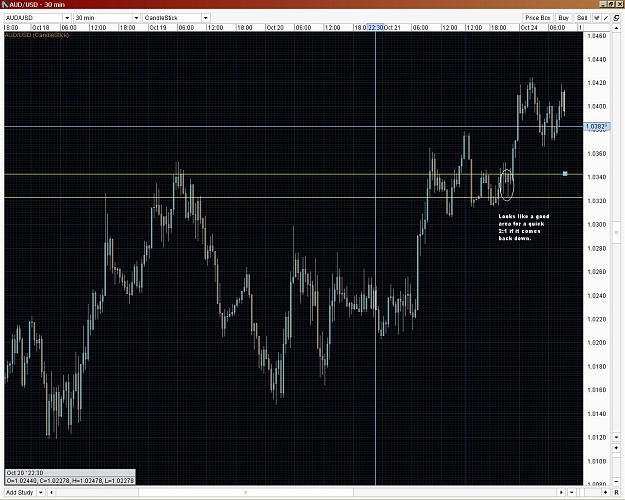
Task: Click the R reset button in the bottom corner
Action: tap(616, 493)
